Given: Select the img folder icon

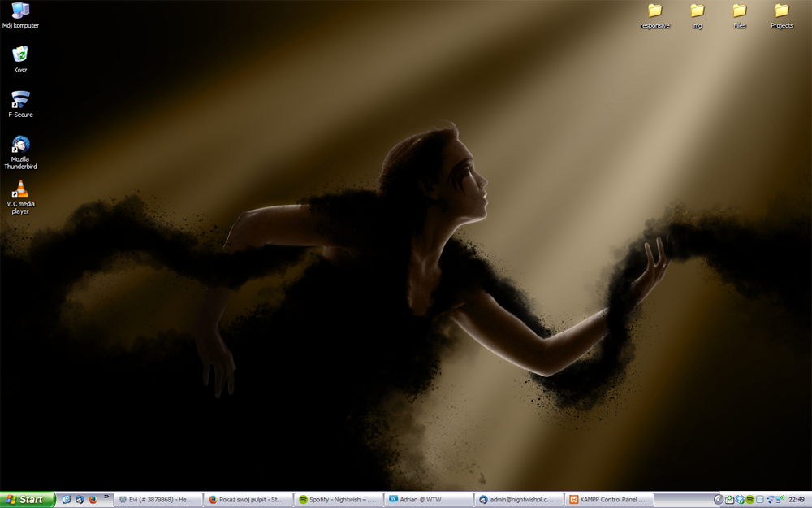Looking at the screenshot, I should pos(697,16).
